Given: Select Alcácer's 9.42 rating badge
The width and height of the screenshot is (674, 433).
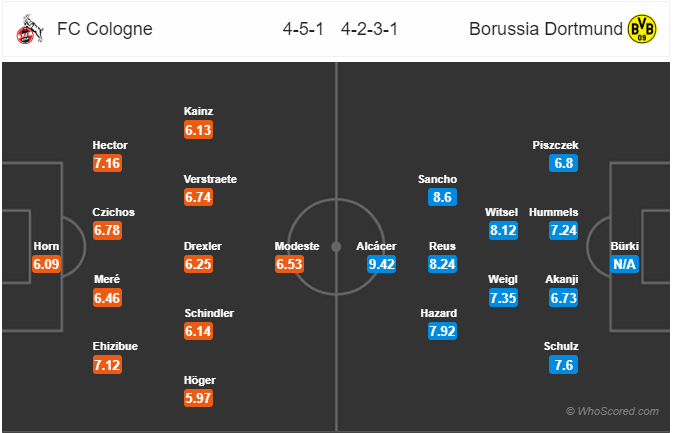Looking at the screenshot, I should coord(381,264).
